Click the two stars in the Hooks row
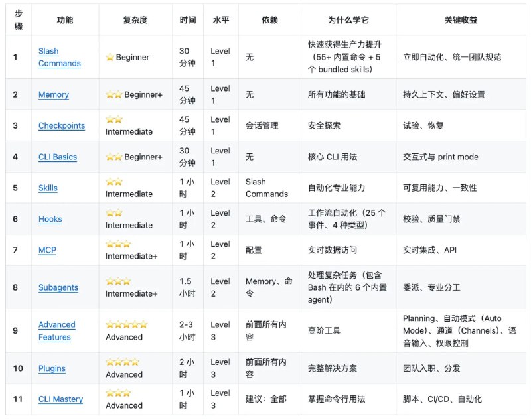Image resolution: width=531 pixels, height=420 pixels. click(114, 212)
